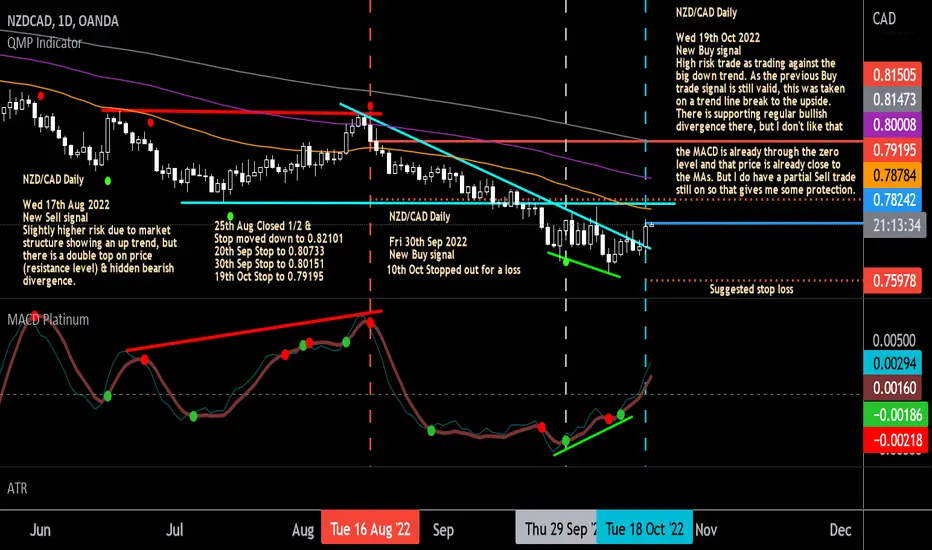The image size is (932, 550).
Task: Click the red dot signal above August peak
Action: coord(371,106)
